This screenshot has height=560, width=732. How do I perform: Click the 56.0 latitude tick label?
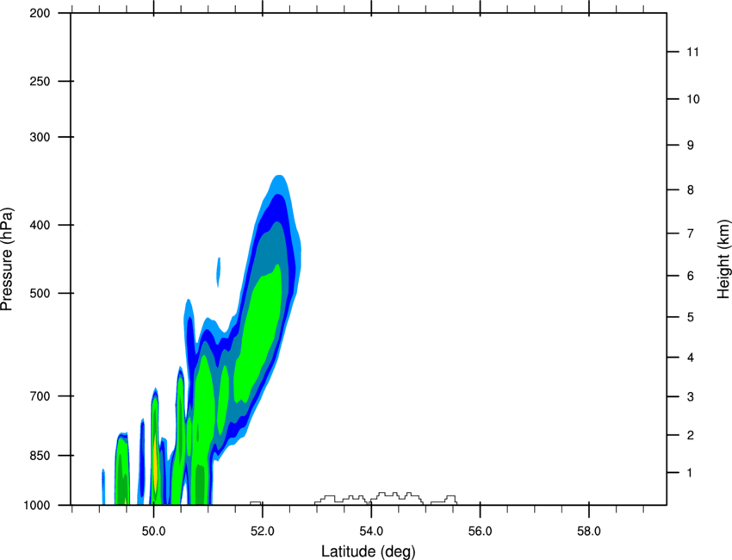pyautogui.click(x=481, y=532)
